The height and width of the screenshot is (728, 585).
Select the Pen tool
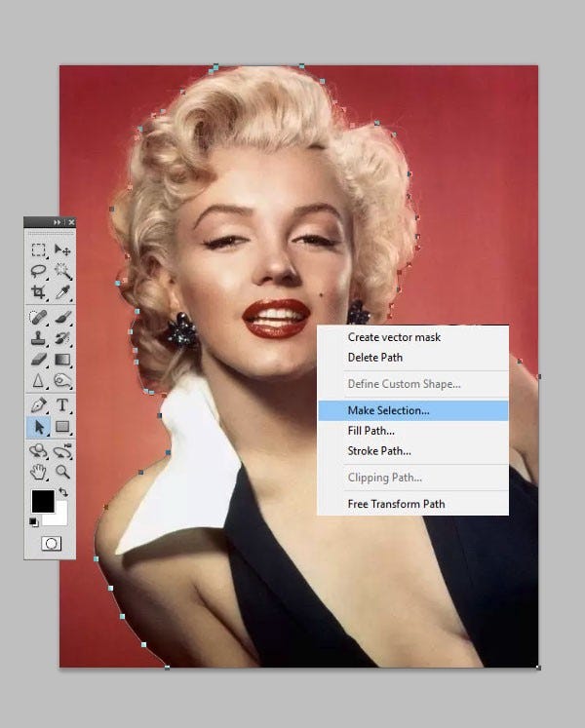pos(38,404)
